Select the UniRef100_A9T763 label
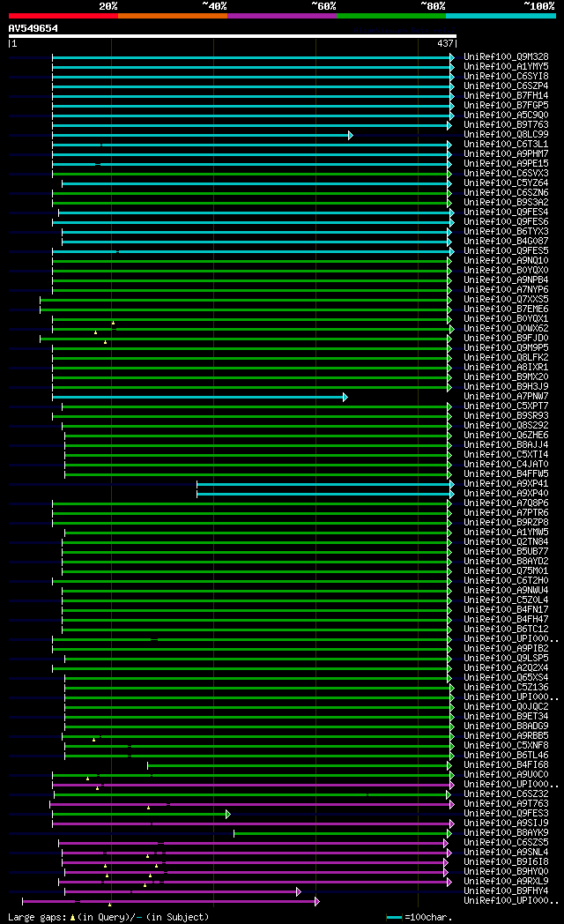Viewport: 564px width, 924px height. coord(506,804)
